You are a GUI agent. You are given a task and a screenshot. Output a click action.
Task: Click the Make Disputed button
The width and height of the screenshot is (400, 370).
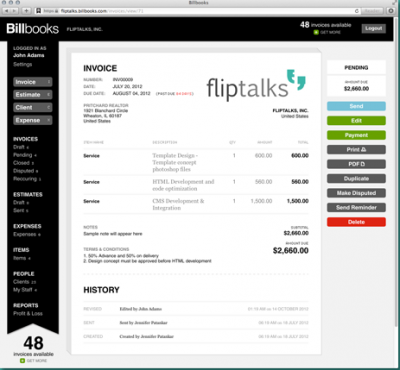(356, 193)
